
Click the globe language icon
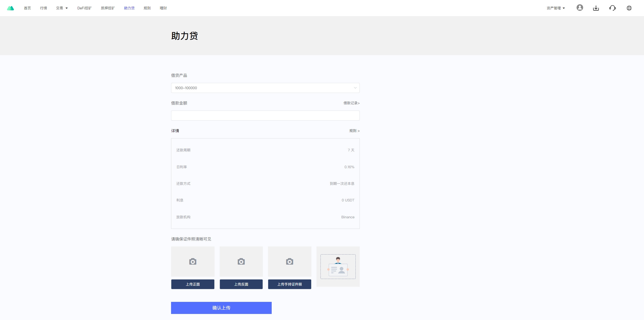coord(629,8)
